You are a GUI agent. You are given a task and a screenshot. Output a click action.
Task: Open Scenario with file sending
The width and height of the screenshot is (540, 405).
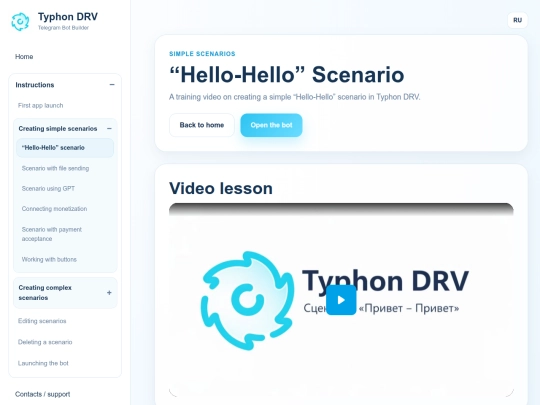pos(55,168)
